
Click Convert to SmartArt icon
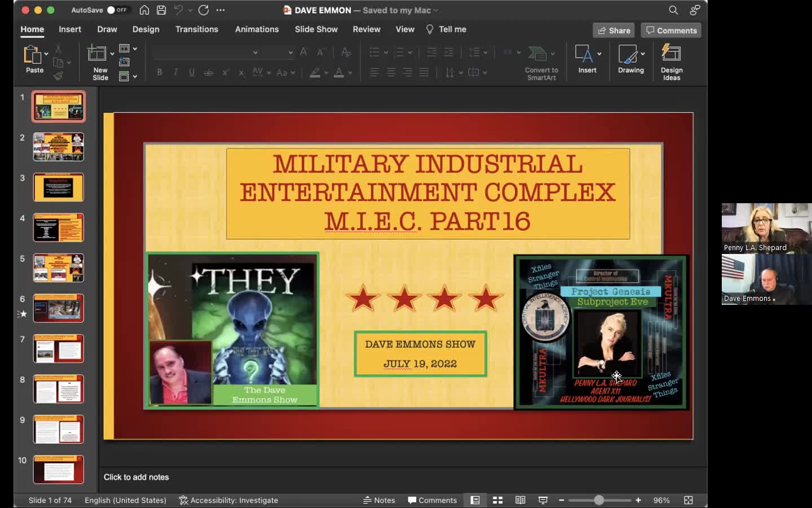click(537, 54)
